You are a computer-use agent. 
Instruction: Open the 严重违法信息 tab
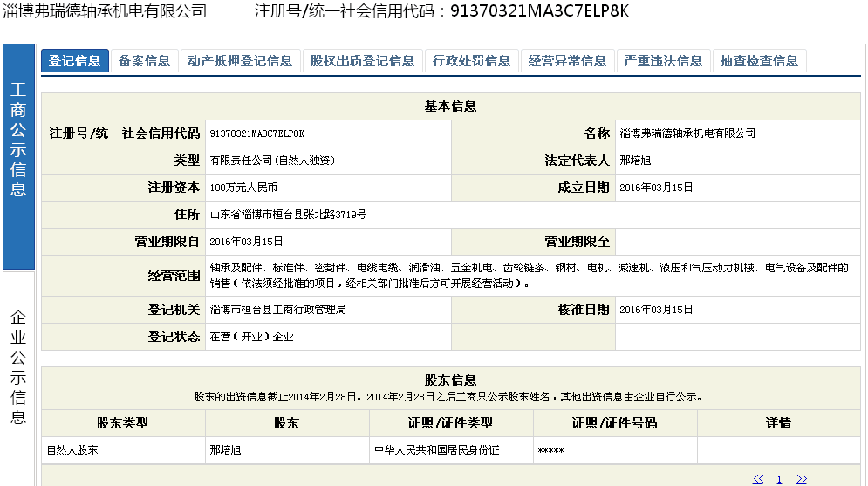click(664, 61)
